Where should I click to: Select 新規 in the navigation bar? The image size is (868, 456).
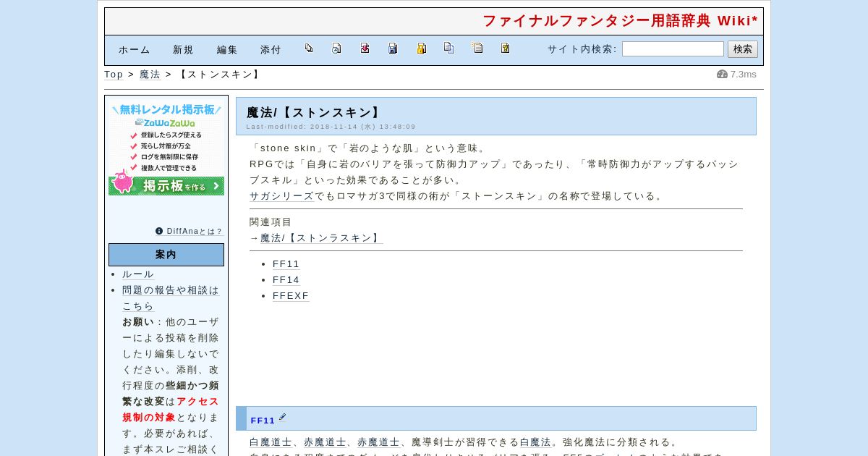(183, 50)
